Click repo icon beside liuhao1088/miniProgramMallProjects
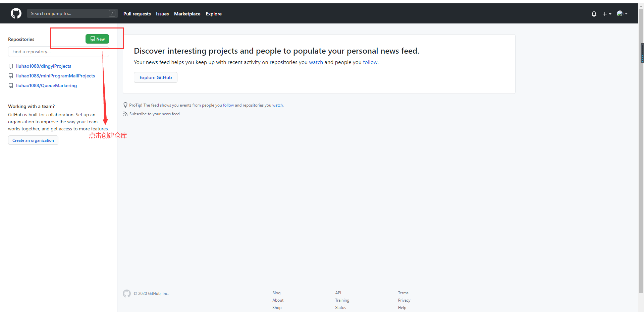The image size is (644, 312). 11,76
